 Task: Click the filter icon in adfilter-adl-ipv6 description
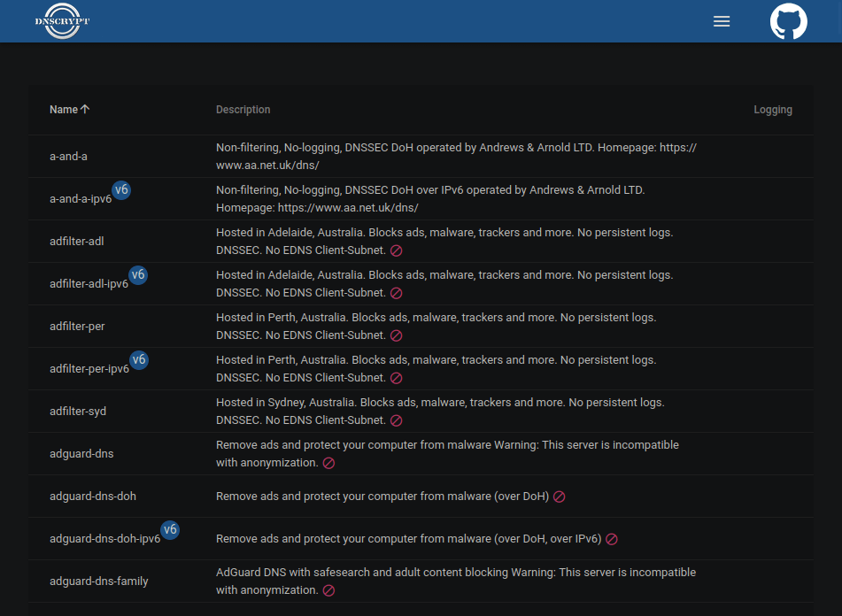(x=397, y=293)
